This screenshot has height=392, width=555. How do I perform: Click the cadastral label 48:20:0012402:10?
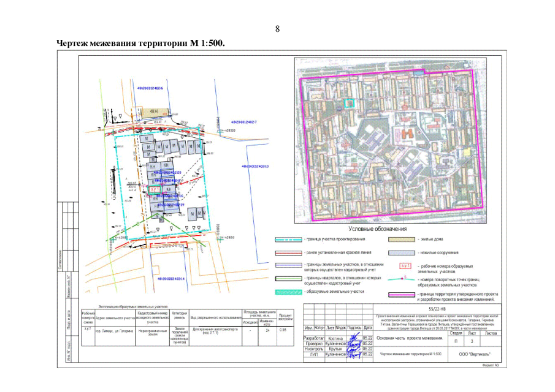click(256, 165)
